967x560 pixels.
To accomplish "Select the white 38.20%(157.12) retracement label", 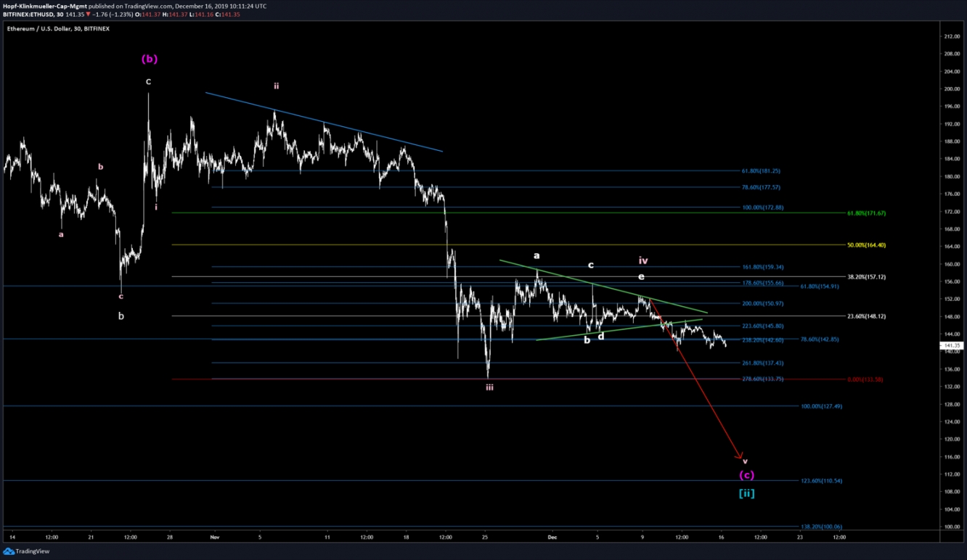I will pyautogui.click(x=866, y=277).
